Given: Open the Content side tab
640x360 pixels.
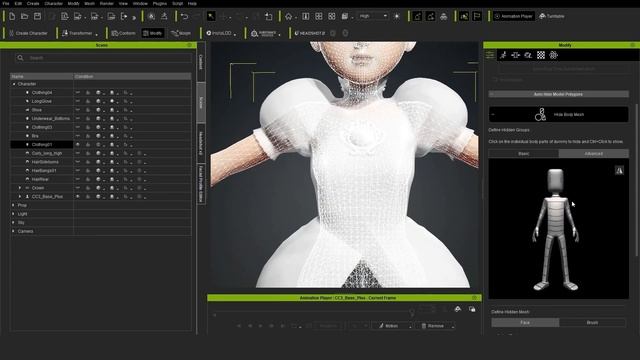Looking at the screenshot, I should [x=201, y=62].
